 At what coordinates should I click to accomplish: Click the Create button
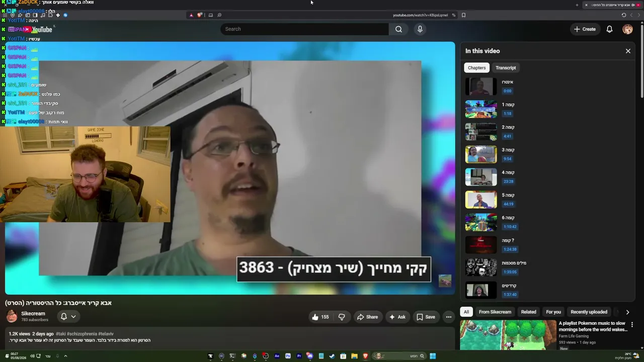pyautogui.click(x=585, y=29)
